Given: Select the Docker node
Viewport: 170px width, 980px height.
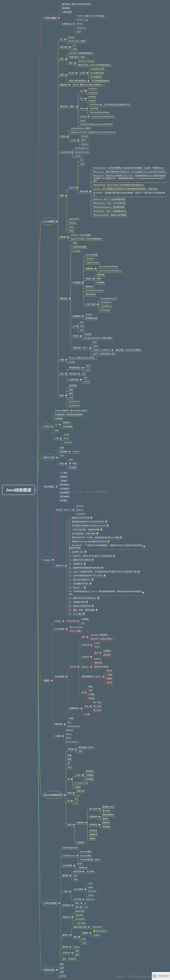Looking at the screenshot, I should click(76, 947).
